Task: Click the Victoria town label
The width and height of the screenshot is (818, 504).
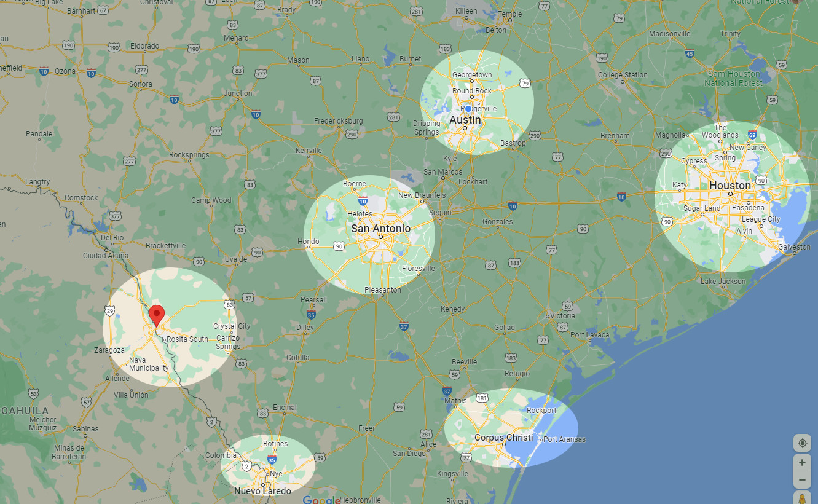Action: [x=562, y=316]
